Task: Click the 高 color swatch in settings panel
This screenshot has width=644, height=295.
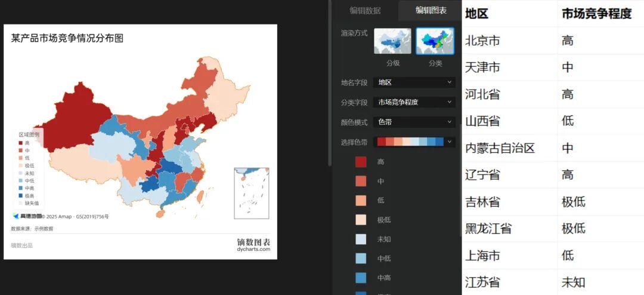Action: [x=361, y=162]
